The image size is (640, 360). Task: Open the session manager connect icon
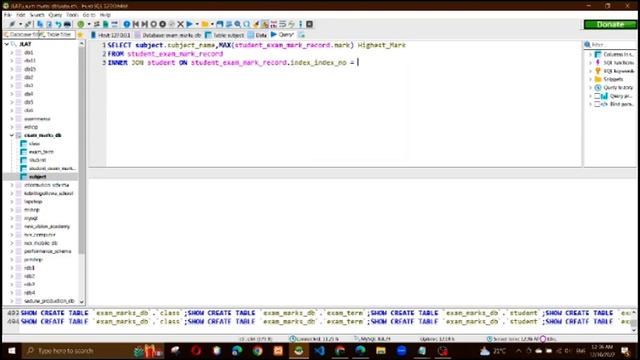(12, 24)
